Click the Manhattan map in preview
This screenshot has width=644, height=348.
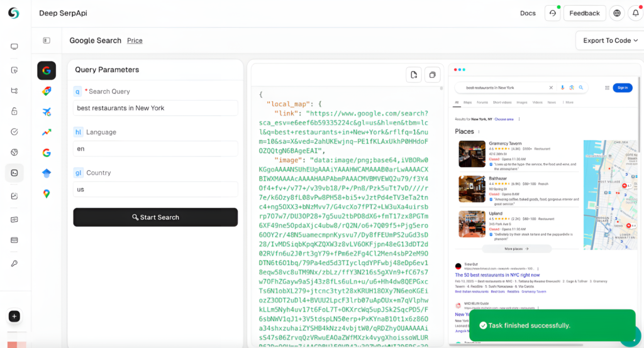pos(610,195)
